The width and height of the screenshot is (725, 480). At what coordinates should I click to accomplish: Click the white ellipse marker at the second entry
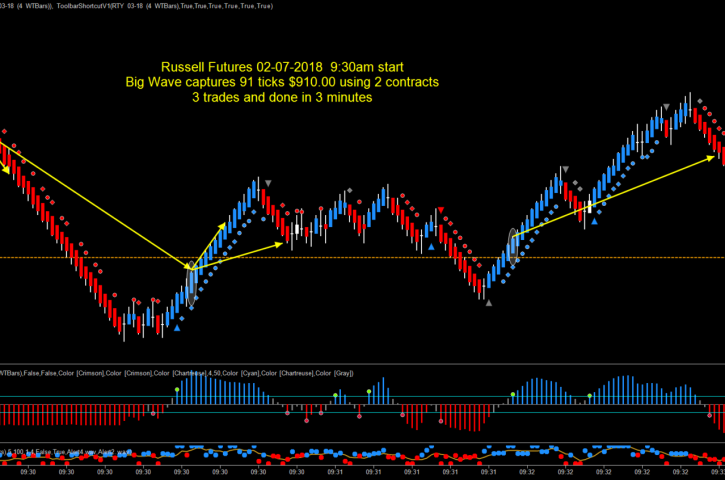point(514,246)
